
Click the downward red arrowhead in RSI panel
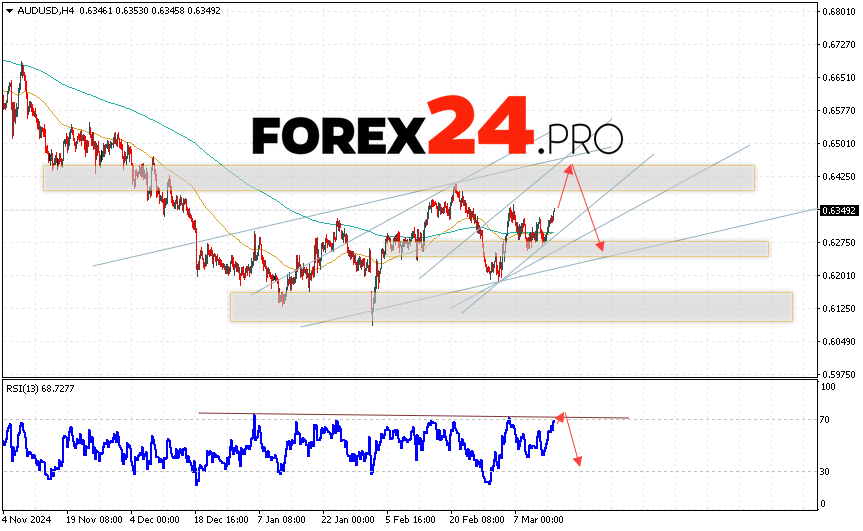point(577,460)
